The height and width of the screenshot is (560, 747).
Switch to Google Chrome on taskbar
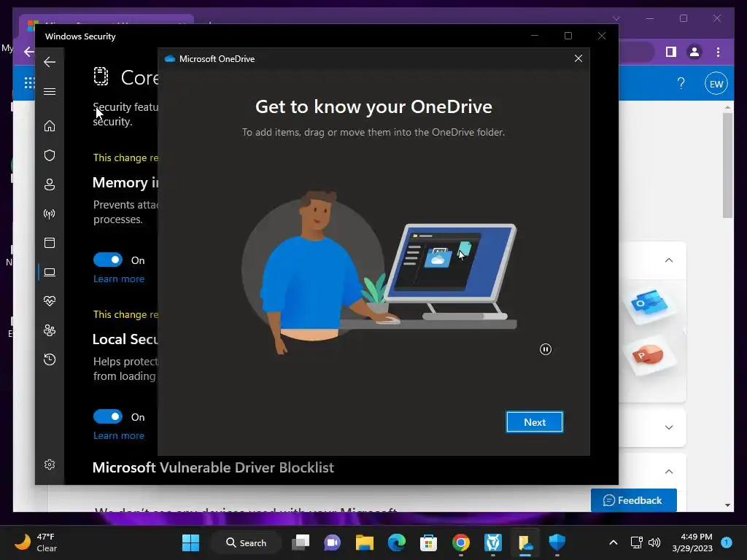click(461, 542)
